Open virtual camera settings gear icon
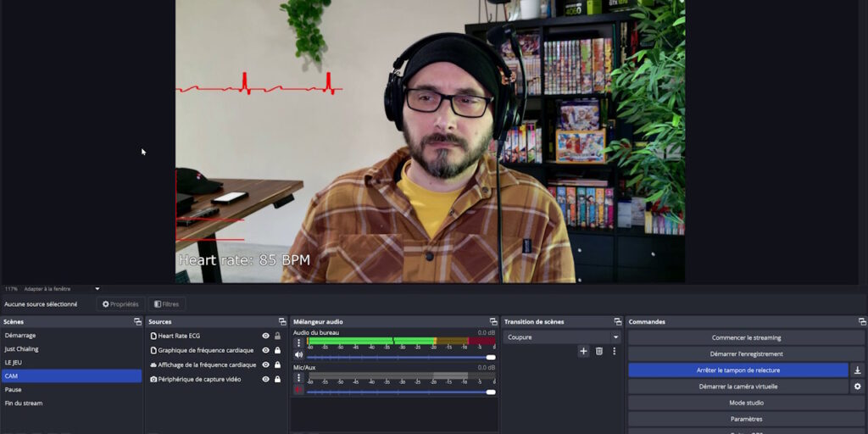 tap(858, 387)
